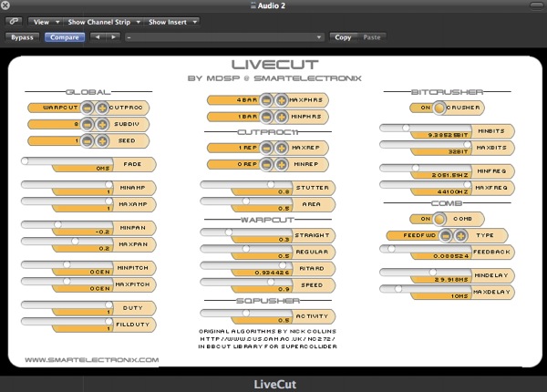Click the ACTIVITY slider handle
This screenshot has height=392, width=547.
(x=246, y=313)
